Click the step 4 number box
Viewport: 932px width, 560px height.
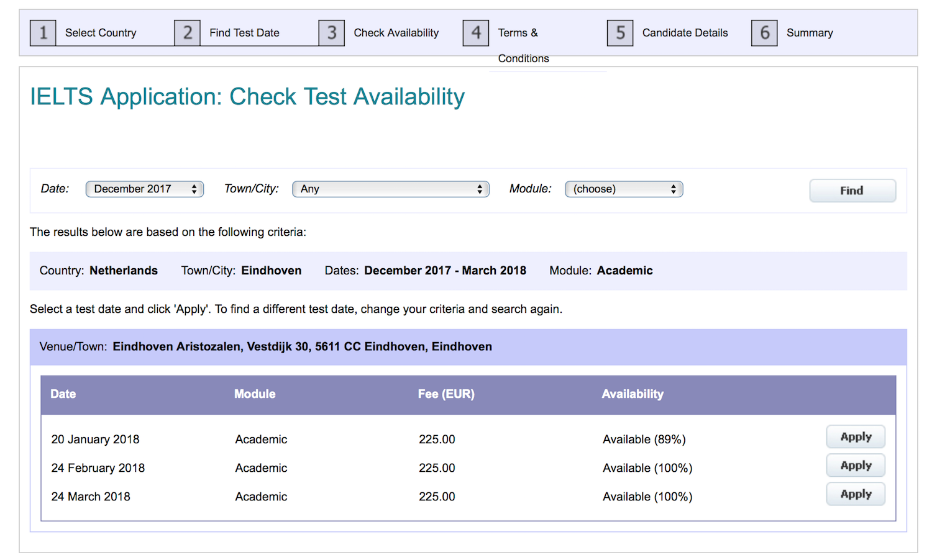coord(476,33)
